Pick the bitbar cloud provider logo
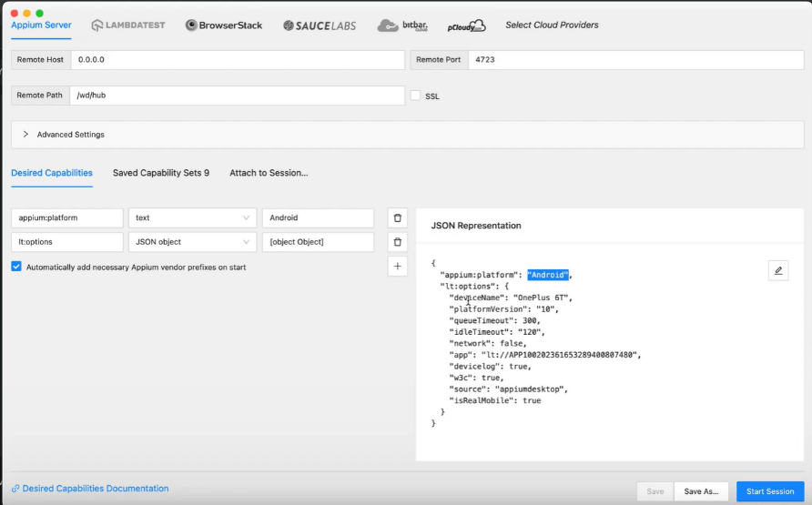The width and height of the screenshot is (812, 505). (x=401, y=25)
